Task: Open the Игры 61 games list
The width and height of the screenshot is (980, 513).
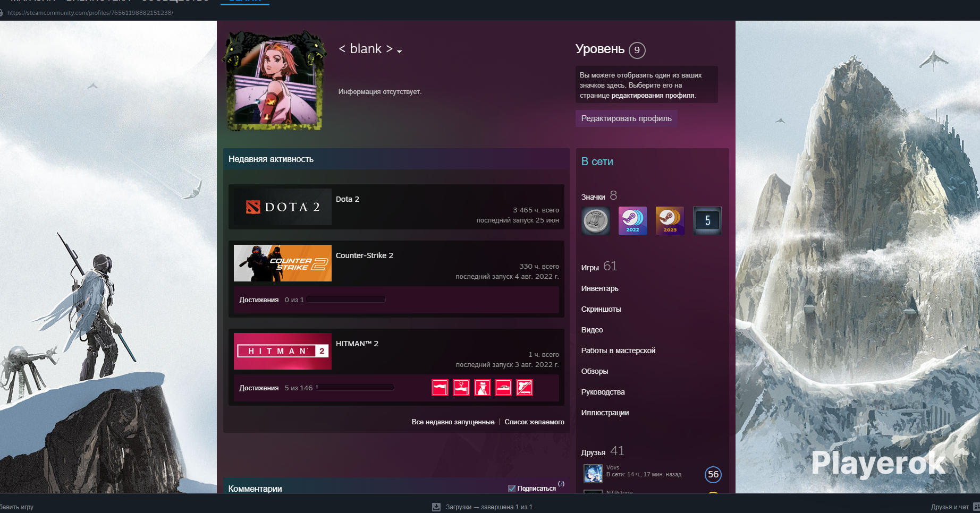Action: 599,267
